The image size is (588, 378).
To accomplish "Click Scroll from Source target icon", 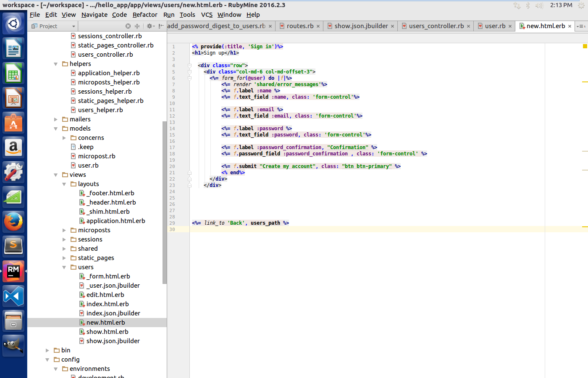I will point(128,26).
